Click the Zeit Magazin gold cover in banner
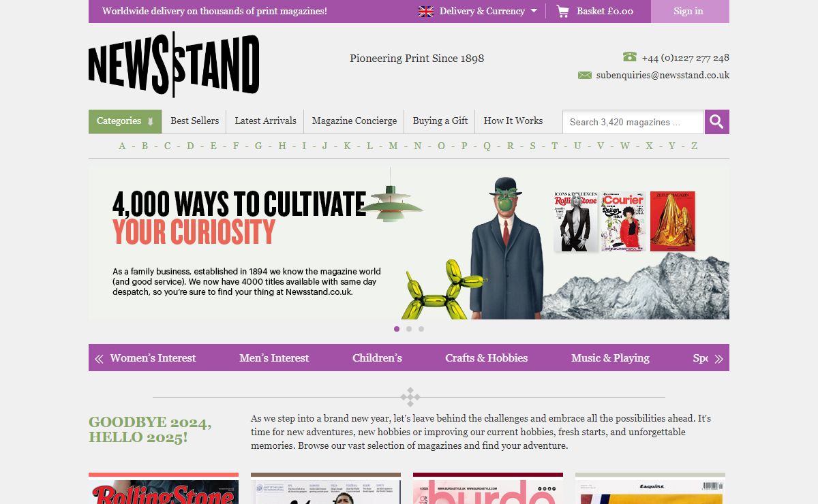This screenshot has height=504, width=818. (x=673, y=221)
